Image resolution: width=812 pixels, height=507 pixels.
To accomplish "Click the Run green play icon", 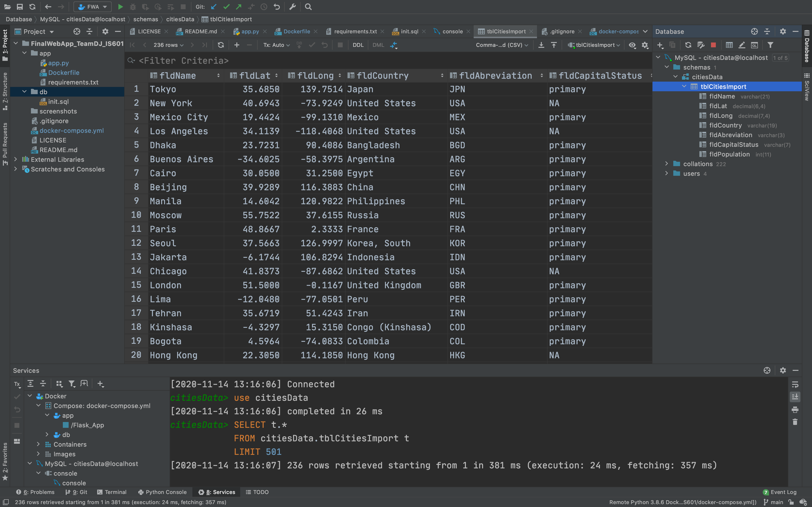I will pos(120,7).
